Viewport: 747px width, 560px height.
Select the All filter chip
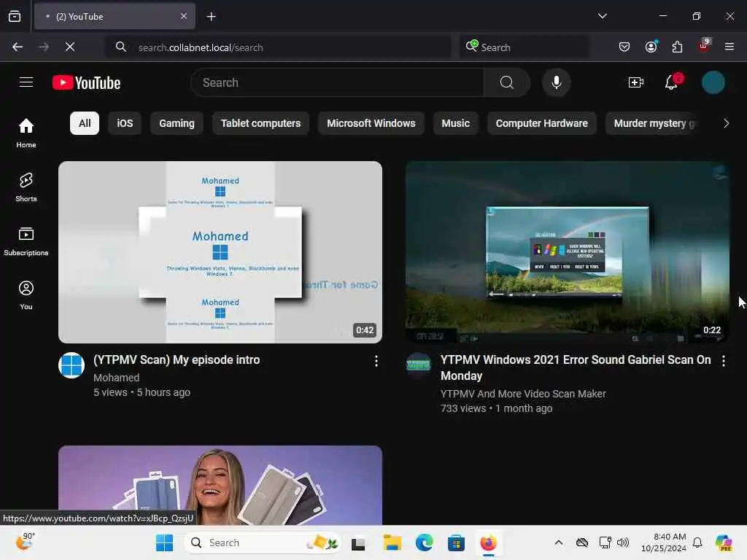(x=85, y=123)
